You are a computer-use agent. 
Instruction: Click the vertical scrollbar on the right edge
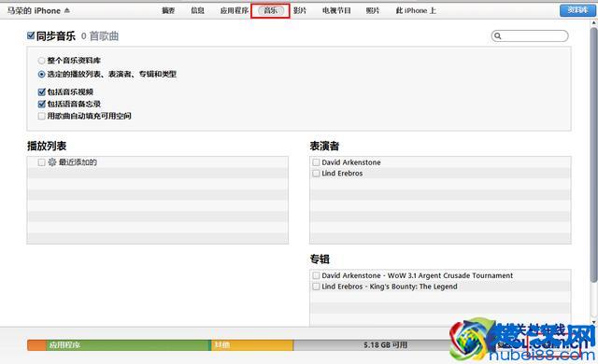tap(594, 155)
